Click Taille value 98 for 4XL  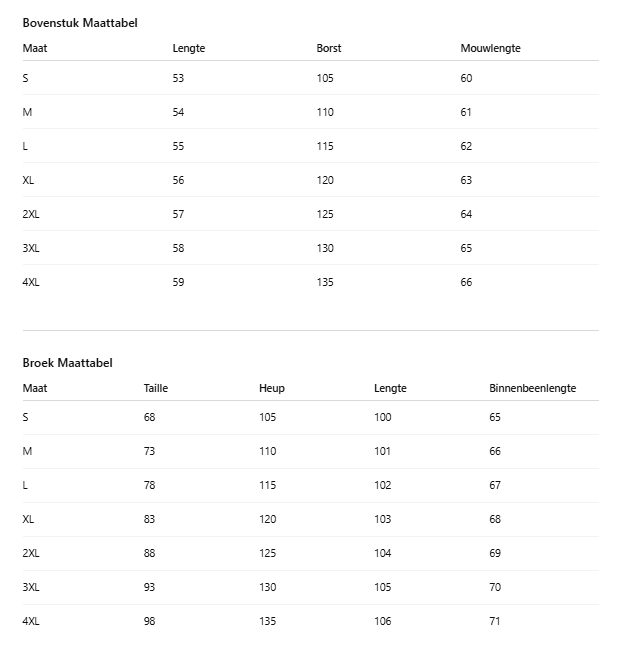[150, 621]
